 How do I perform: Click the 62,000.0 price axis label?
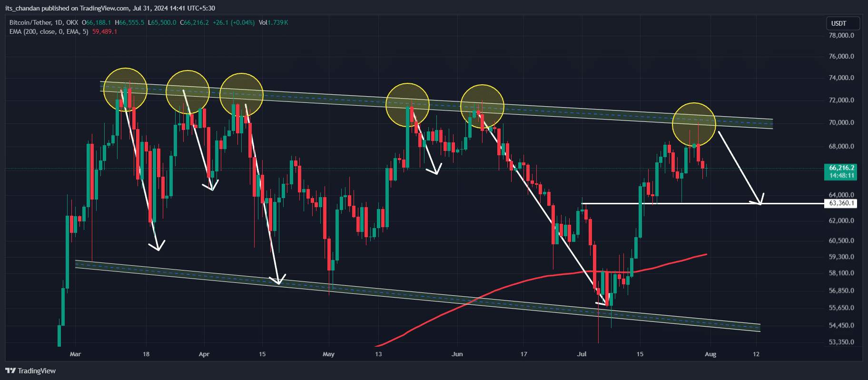coord(841,220)
